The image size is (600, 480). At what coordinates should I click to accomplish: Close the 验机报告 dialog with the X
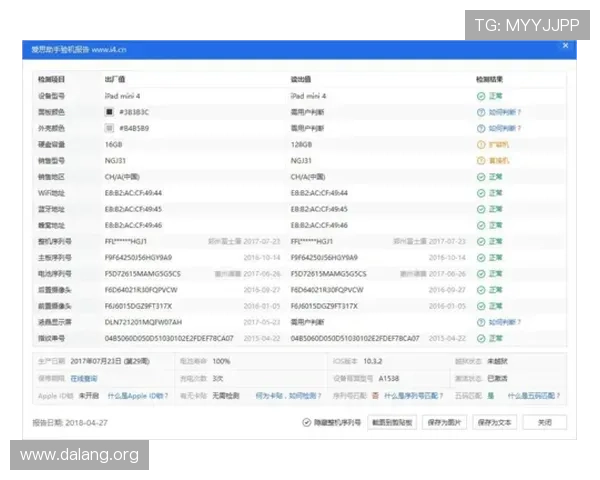pos(565,46)
